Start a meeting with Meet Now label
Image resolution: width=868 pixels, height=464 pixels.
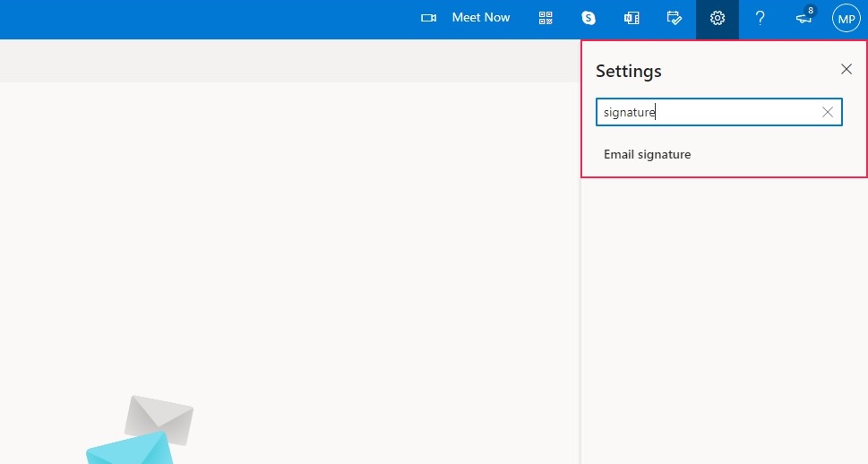click(x=480, y=18)
